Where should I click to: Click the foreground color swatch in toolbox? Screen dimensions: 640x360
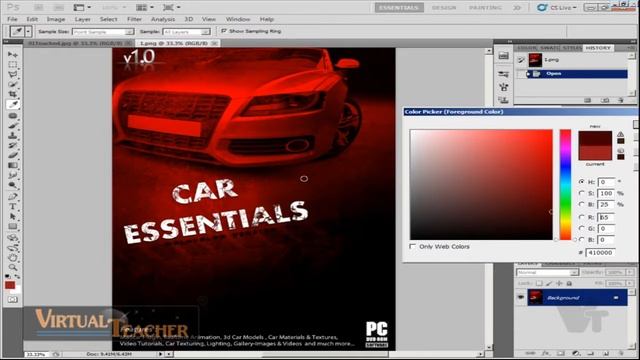10,285
